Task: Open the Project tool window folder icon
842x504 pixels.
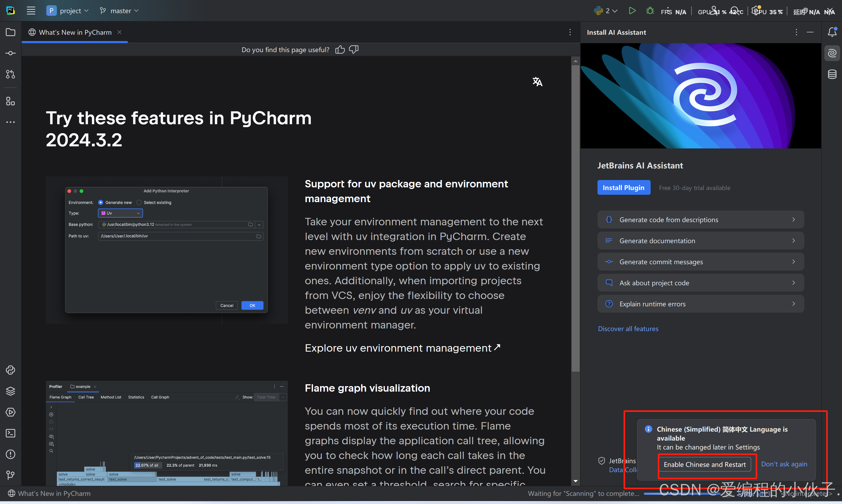Action: tap(11, 32)
